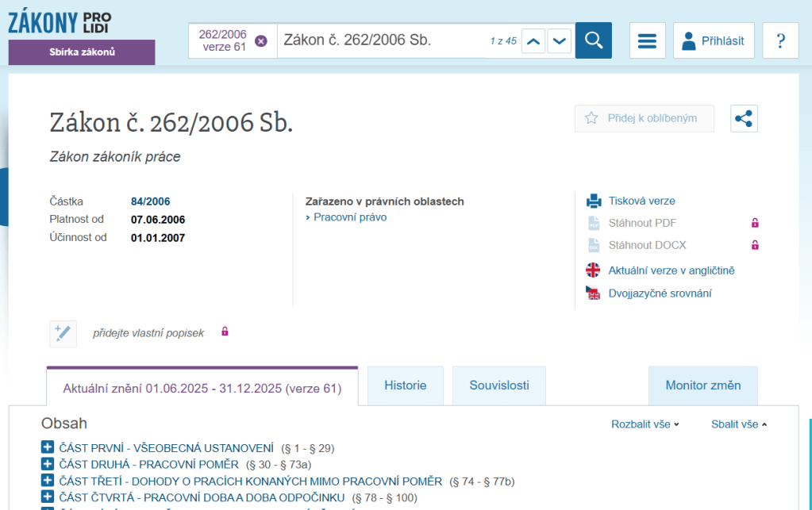Click Rozbalit vše to expand all

[x=645, y=424]
